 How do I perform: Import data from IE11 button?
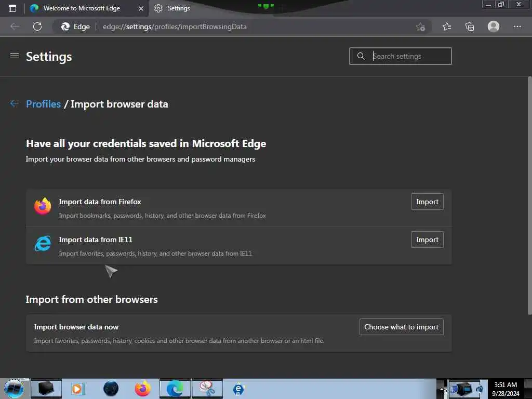coord(427,240)
